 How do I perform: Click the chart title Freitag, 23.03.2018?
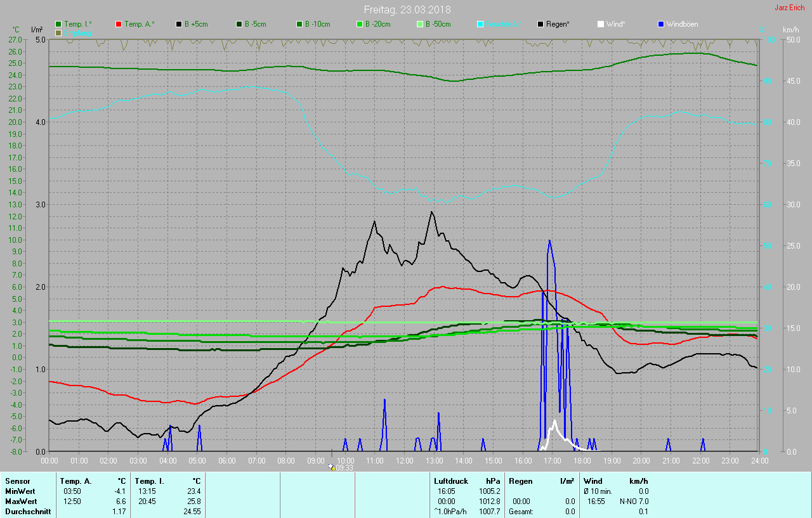point(407,10)
